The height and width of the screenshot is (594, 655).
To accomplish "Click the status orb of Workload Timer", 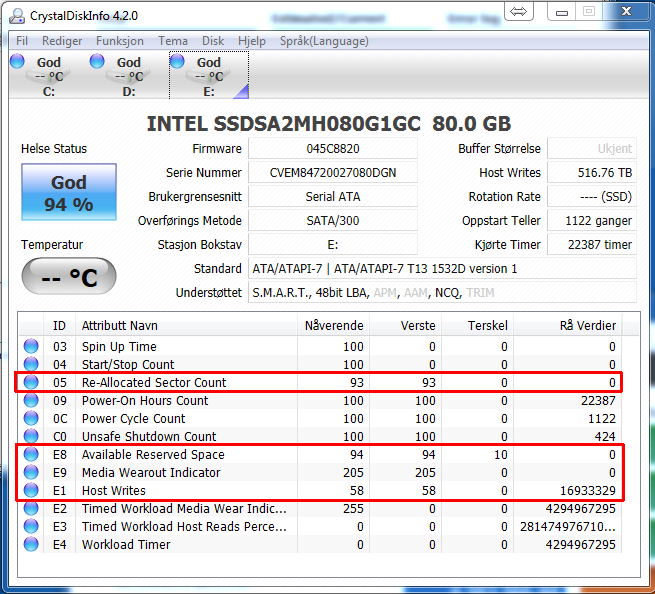I will pos(31,544).
